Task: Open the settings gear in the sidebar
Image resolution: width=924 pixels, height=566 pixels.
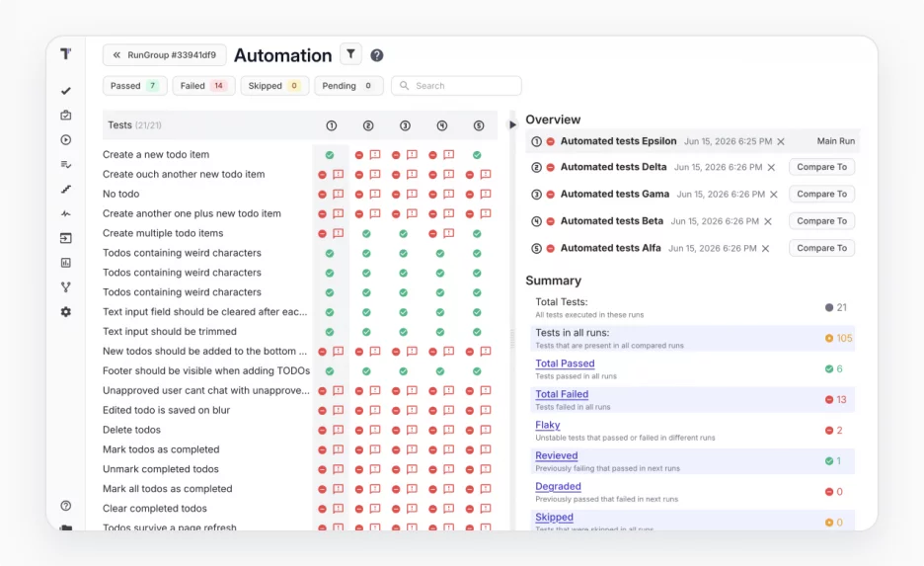Action: tap(66, 312)
